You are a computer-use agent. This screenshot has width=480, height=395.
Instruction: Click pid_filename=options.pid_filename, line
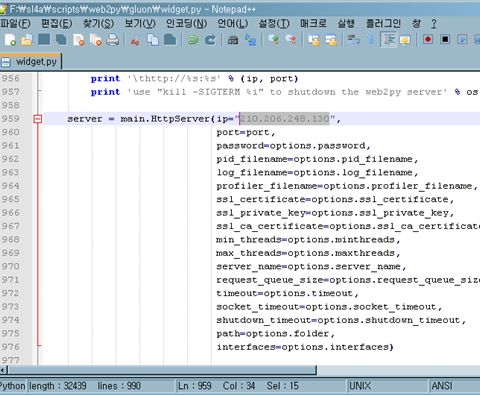[317, 159]
